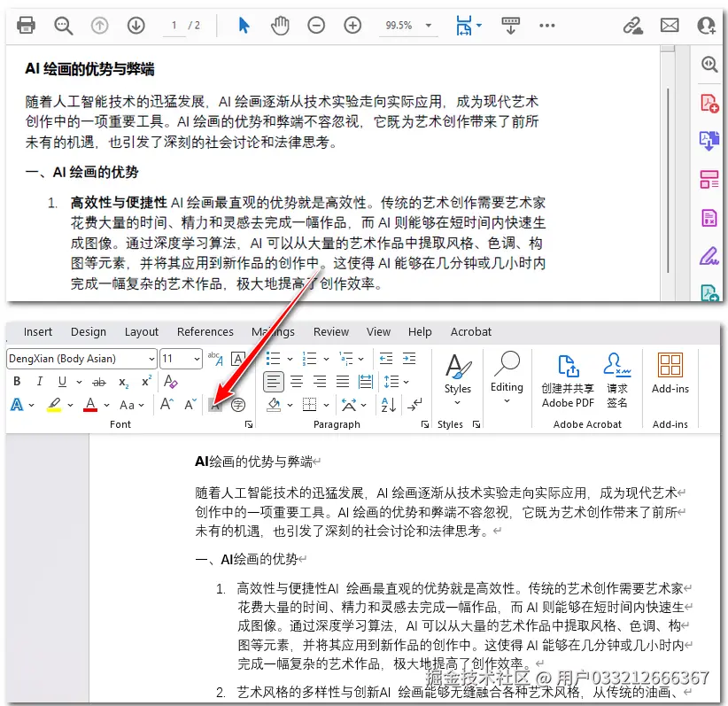Click the Enclose Characters circled icon
The height and width of the screenshot is (706, 728).
238,405
